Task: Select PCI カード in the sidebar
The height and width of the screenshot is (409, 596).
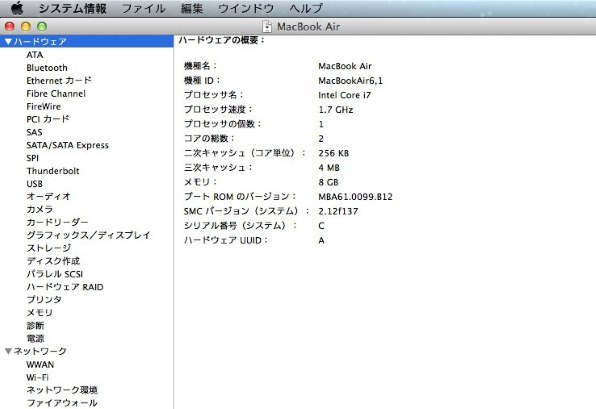Action: [x=48, y=119]
